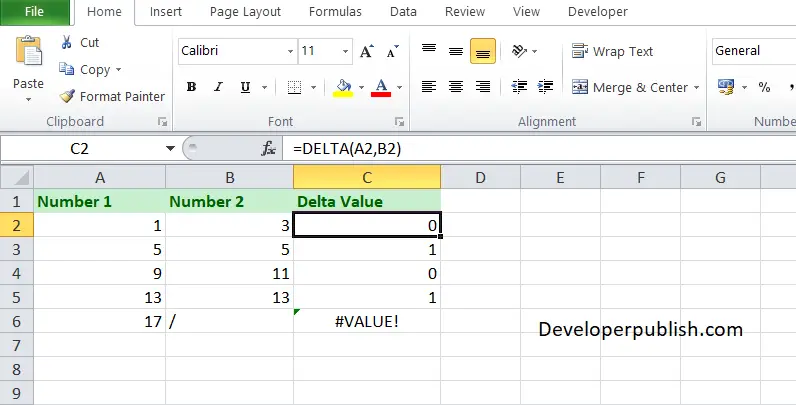Select column A header

pyautogui.click(x=100, y=177)
